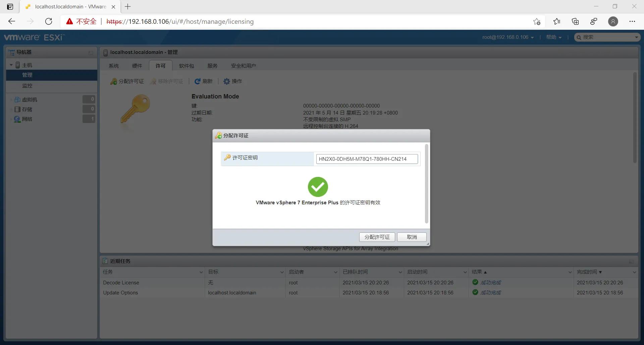Open 启动时间 column dropdown arrow
Viewport: 644px width, 345px height.
(465, 272)
